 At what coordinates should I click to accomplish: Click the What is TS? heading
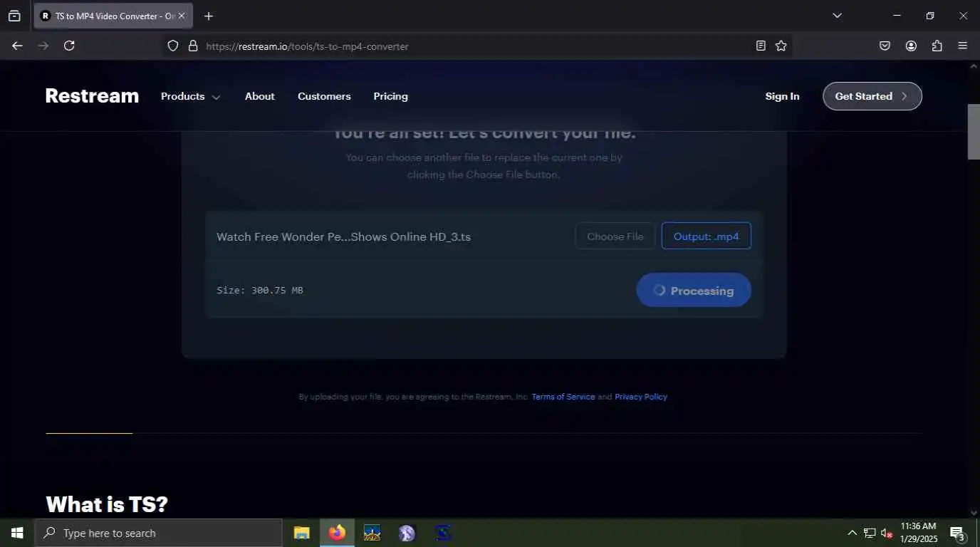(x=107, y=504)
